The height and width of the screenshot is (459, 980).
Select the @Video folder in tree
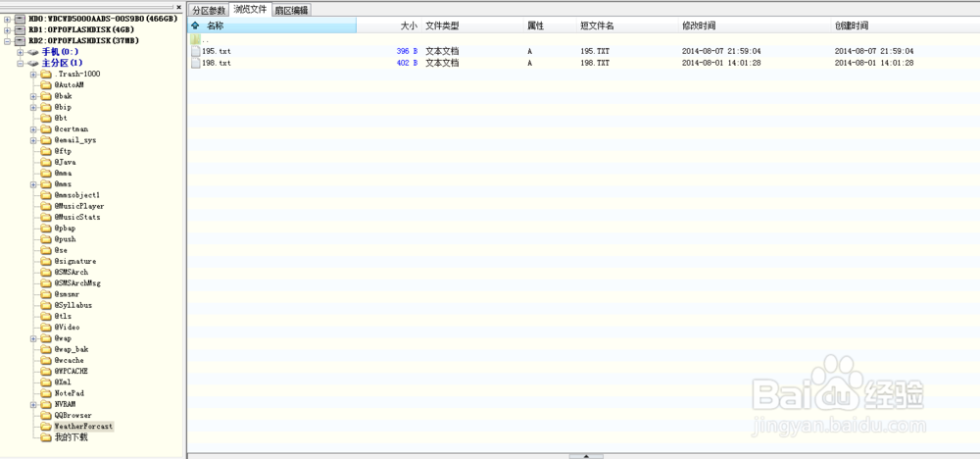(x=67, y=327)
